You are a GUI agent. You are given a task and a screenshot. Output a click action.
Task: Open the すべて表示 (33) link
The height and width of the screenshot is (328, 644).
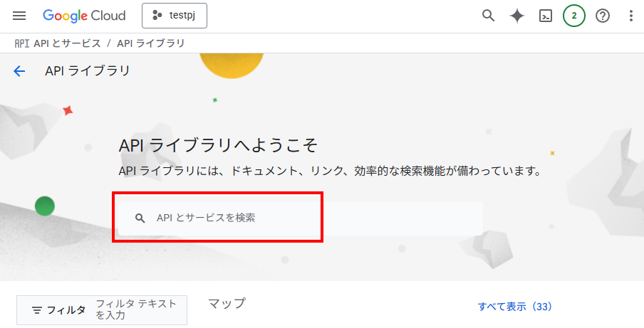(x=514, y=307)
